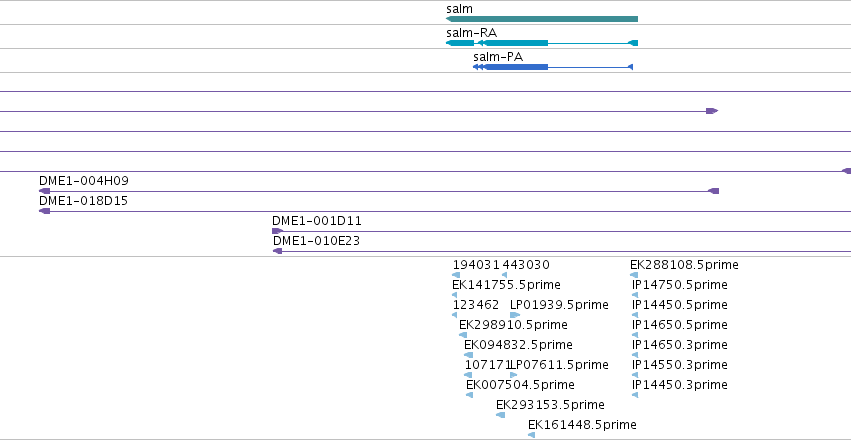851x440 pixels.
Task: Open the DME1-004H09 clone label
Action: [x=84, y=181]
